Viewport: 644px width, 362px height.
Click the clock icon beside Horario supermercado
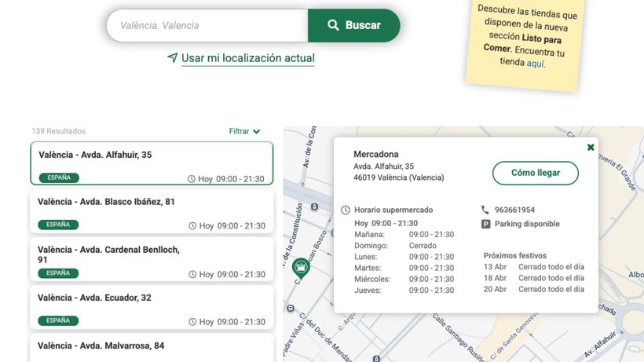[346, 210]
